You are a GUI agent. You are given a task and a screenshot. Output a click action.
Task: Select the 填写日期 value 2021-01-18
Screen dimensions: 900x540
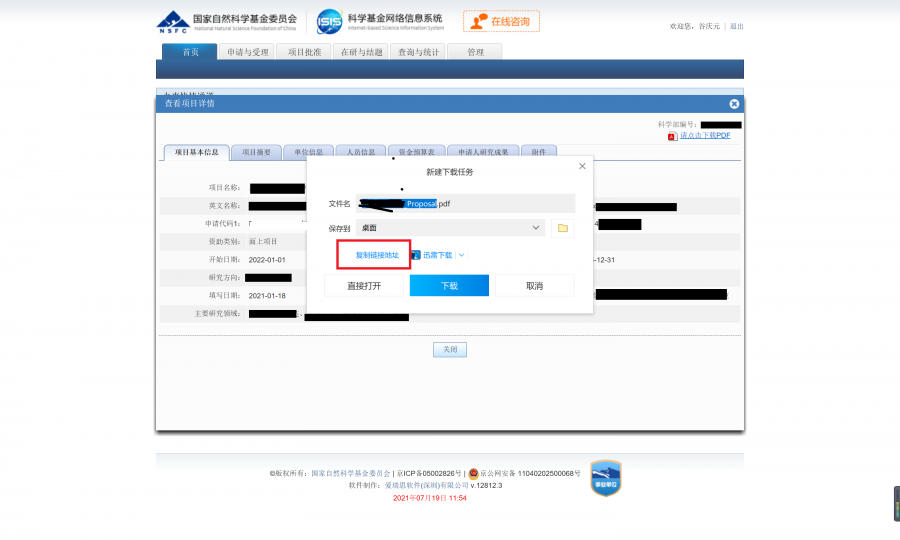(267, 296)
